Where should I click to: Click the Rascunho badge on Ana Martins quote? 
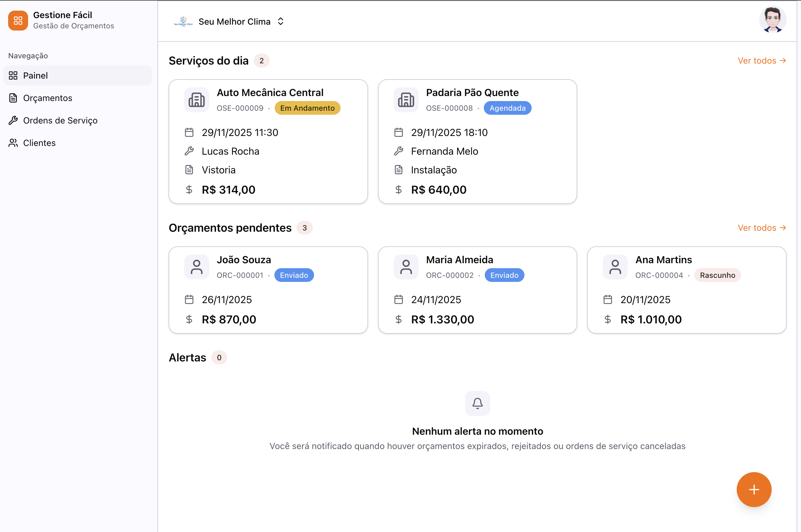point(717,275)
